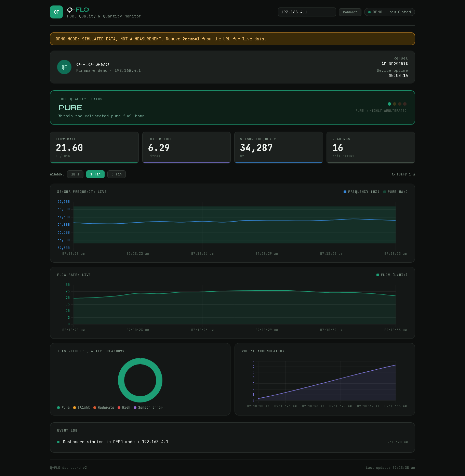This screenshot has width=465, height=476.
Task: Click the PURE fuel quality status heading
Action: coord(70,108)
